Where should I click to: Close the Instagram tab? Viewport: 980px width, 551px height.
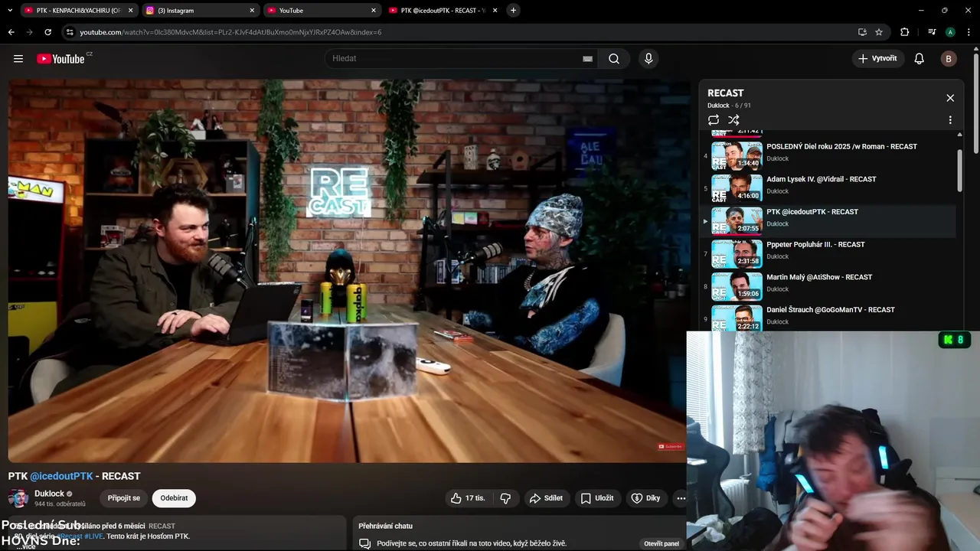252,11
